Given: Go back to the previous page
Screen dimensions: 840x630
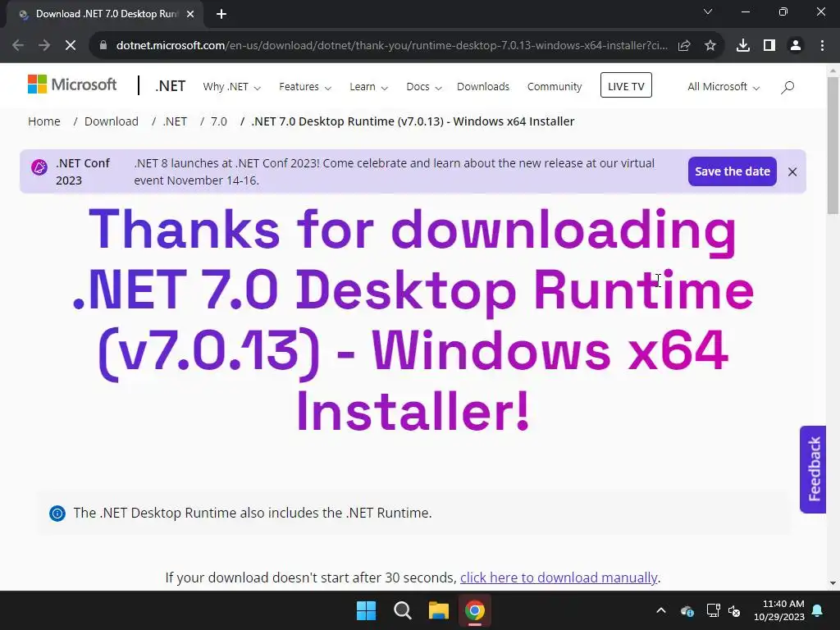Looking at the screenshot, I should pyautogui.click(x=18, y=46).
